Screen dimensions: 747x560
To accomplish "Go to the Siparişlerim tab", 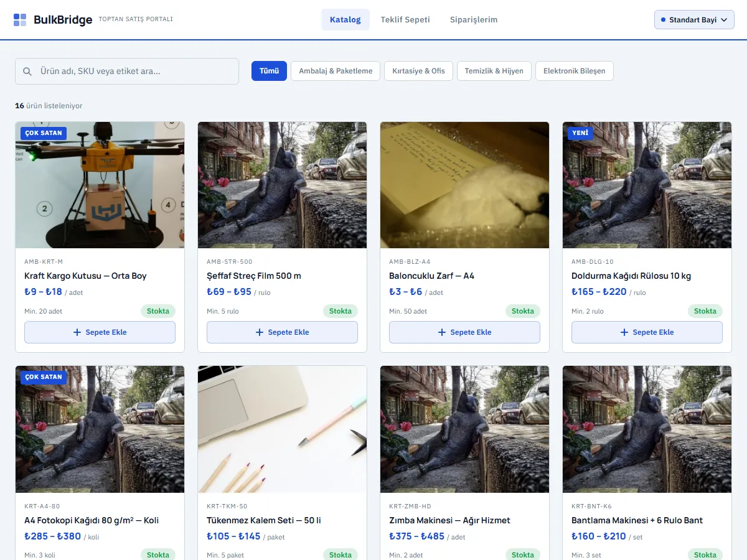I will point(474,20).
